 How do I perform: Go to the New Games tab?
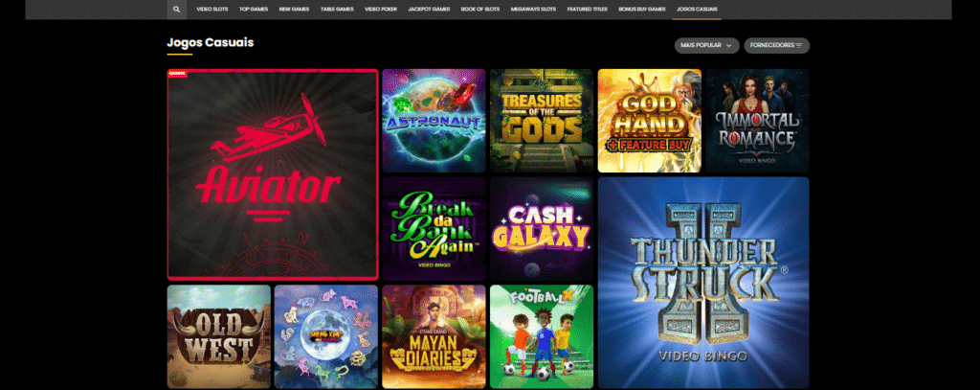tap(295, 10)
